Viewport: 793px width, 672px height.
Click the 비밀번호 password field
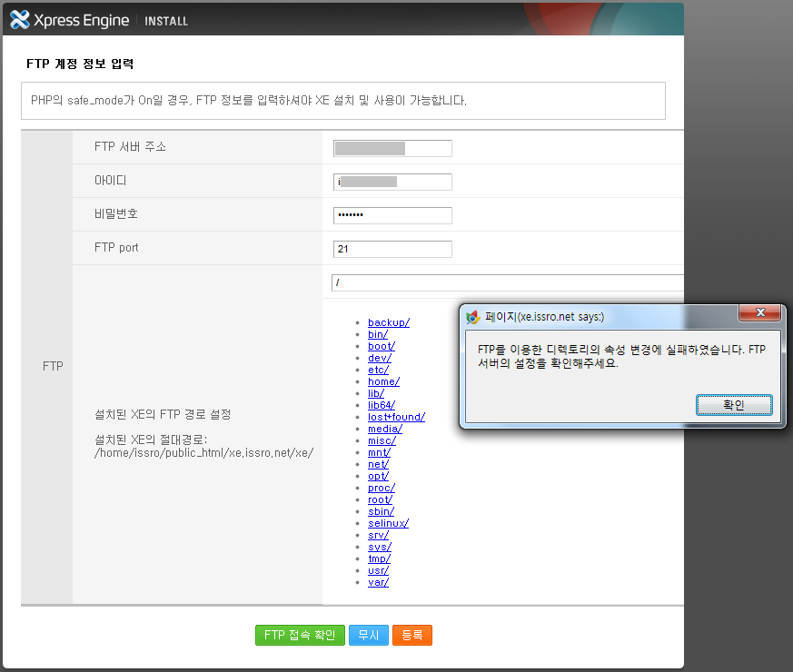pyautogui.click(x=392, y=215)
